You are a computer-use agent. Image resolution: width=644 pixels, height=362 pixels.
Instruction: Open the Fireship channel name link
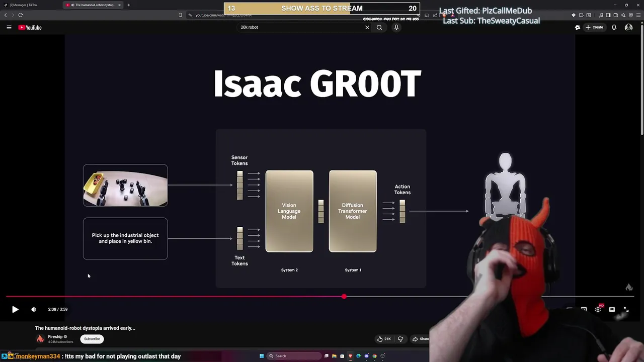pos(55,337)
